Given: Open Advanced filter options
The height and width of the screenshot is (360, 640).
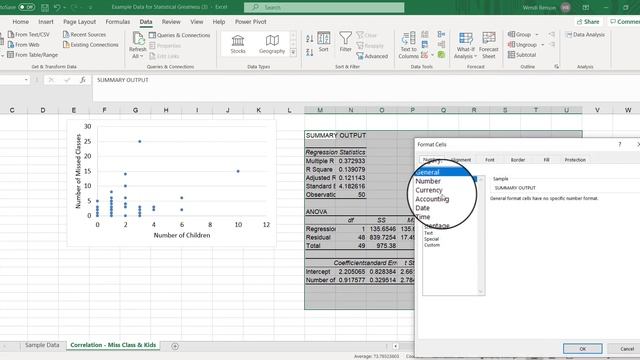Looking at the screenshot, I should coord(372,56).
